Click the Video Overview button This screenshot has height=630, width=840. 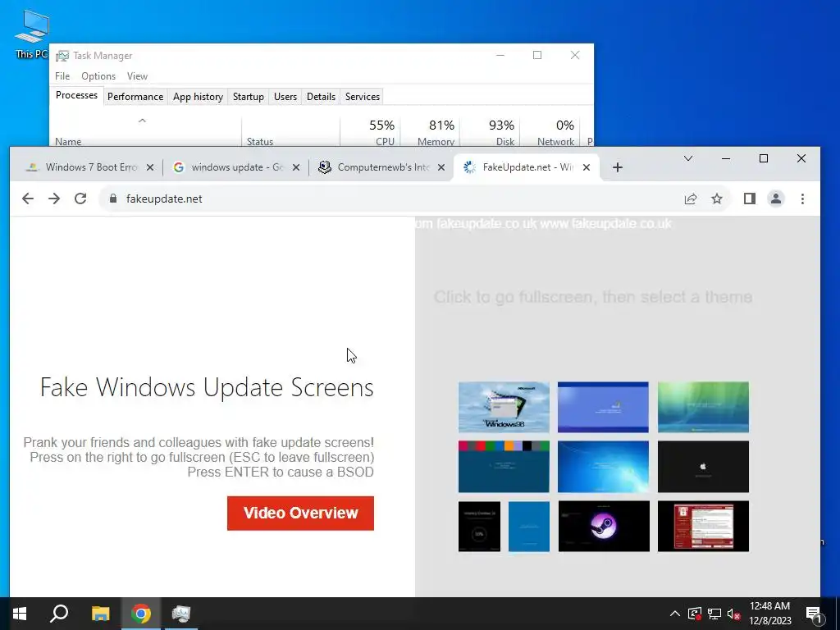tap(300, 513)
